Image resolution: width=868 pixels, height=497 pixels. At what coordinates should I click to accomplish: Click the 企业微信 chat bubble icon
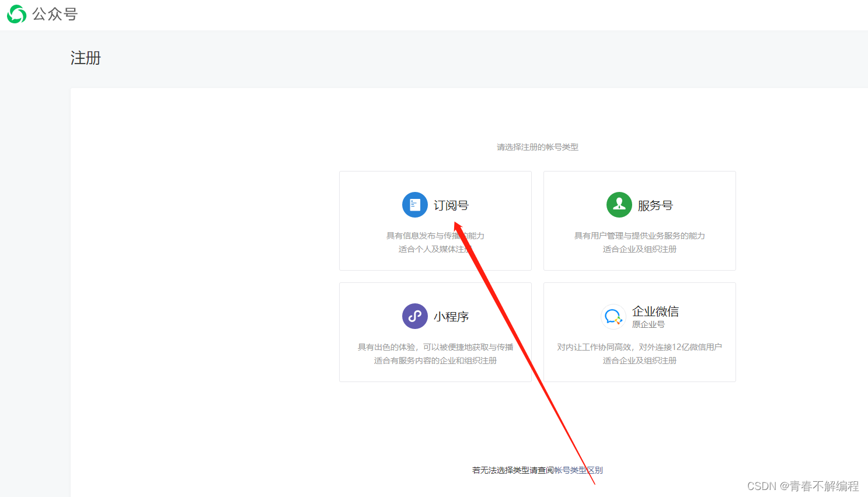point(613,316)
